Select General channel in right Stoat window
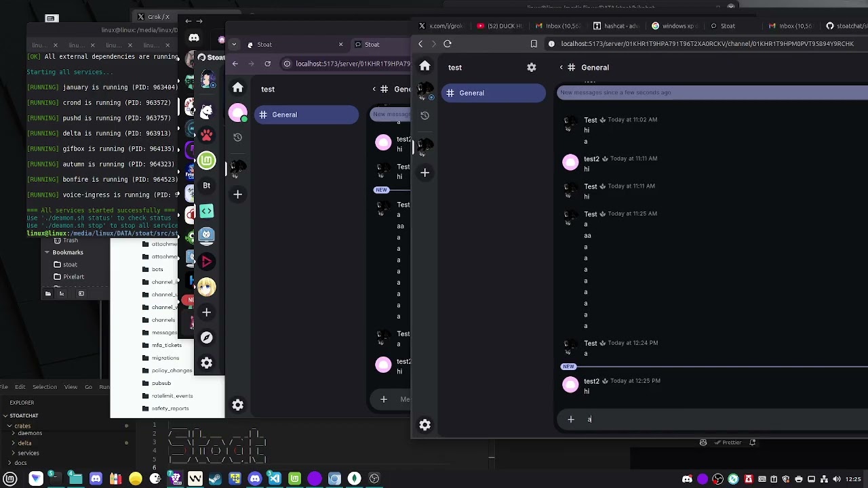 [494, 93]
